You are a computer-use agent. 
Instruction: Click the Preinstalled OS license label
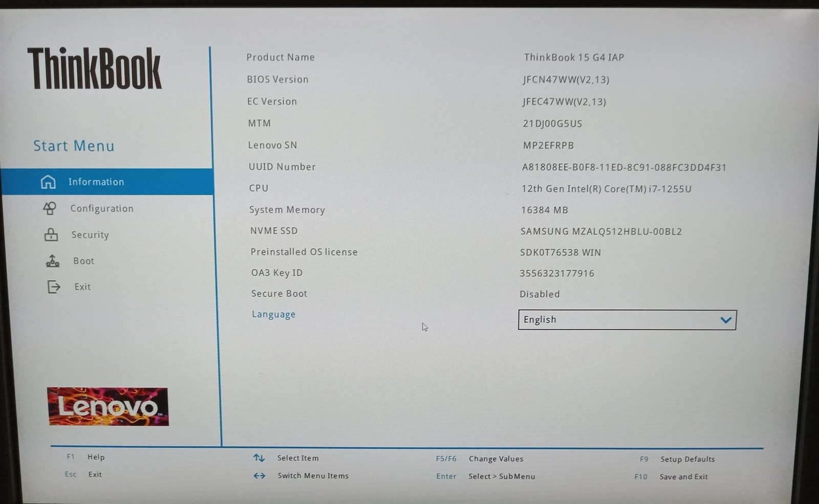pos(304,252)
